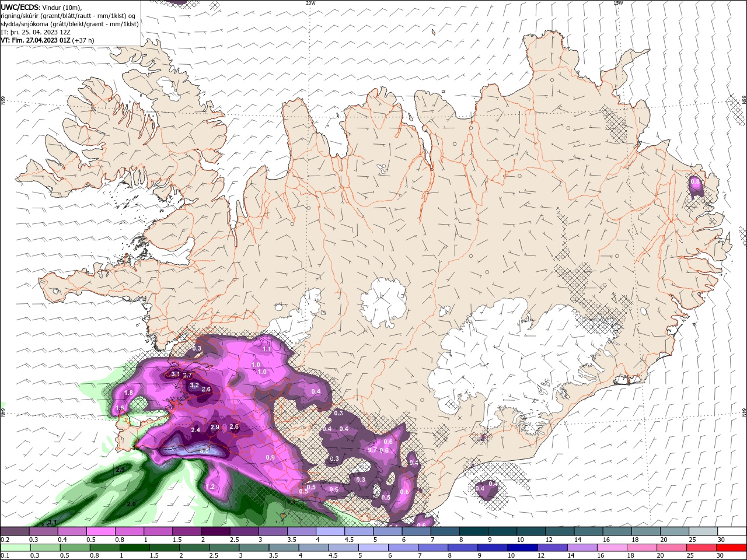Pick the dull mauve 0.2 swatch in upper legend
The image size is (747, 560).
(x=15, y=531)
